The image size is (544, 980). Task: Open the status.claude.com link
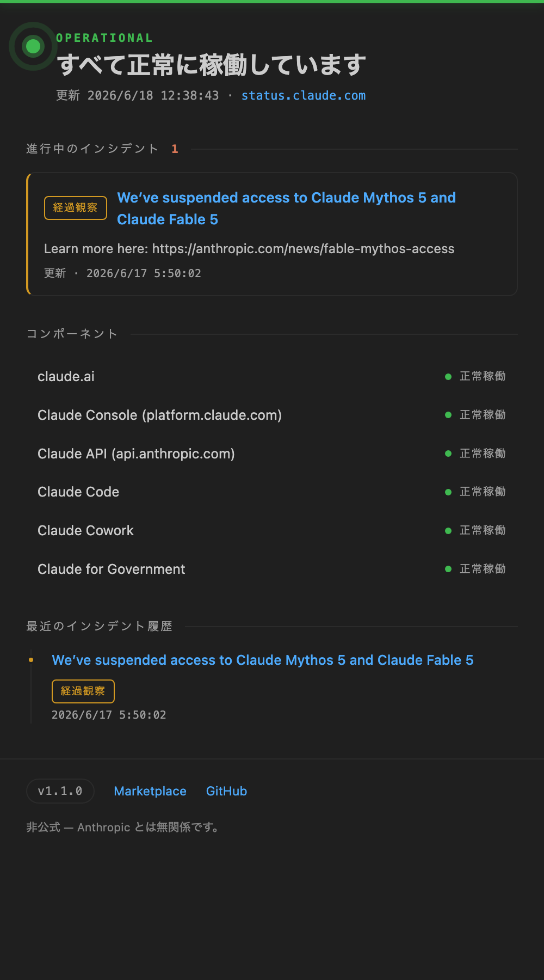(304, 95)
